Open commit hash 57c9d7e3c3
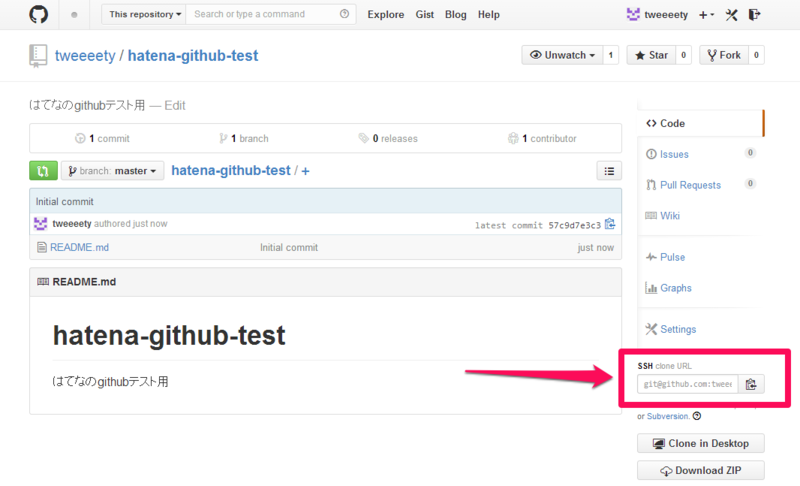 574,225
